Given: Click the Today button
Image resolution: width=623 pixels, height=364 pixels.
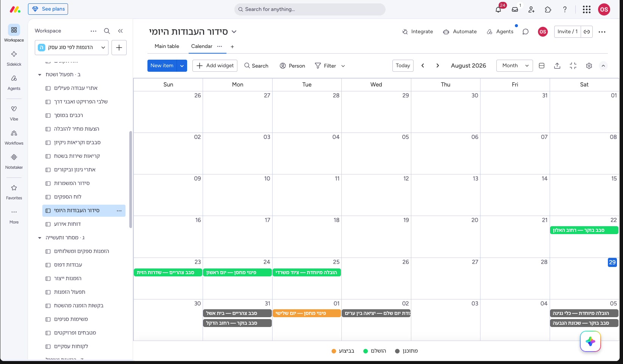Looking at the screenshot, I should [x=403, y=66].
